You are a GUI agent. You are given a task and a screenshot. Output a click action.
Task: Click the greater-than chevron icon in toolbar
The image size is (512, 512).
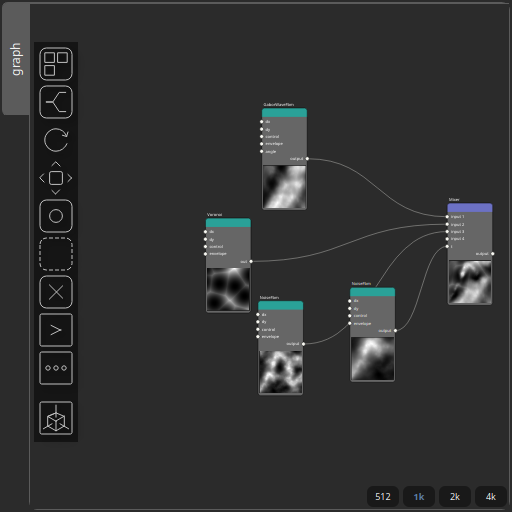click(x=56, y=330)
